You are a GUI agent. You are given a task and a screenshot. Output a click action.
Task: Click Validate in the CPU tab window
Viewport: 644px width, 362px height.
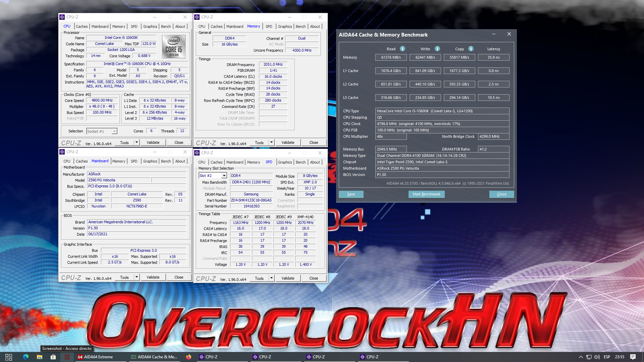(x=153, y=142)
